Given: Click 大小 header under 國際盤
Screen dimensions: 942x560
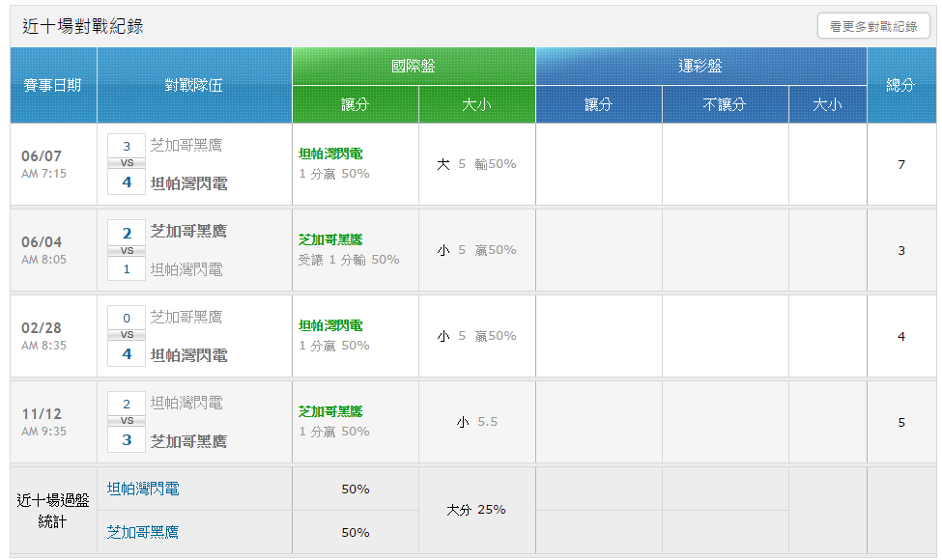Looking at the screenshot, I should (x=476, y=105).
